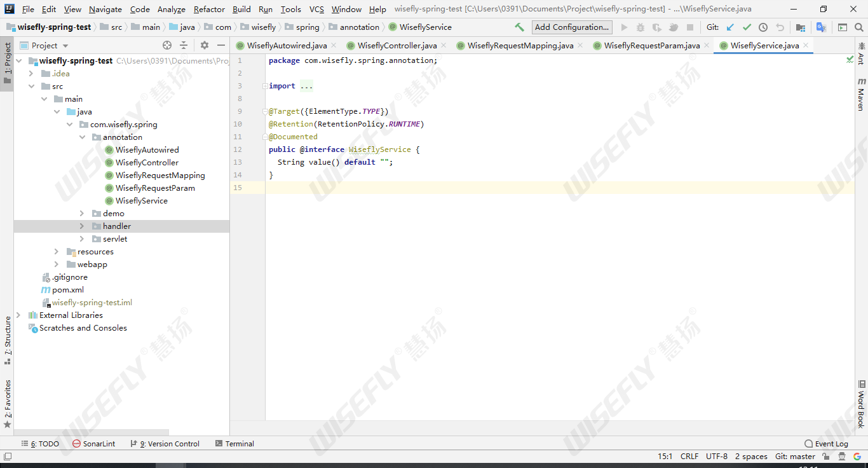Click the Git Update Project arrow icon
The image size is (868, 468).
730,27
